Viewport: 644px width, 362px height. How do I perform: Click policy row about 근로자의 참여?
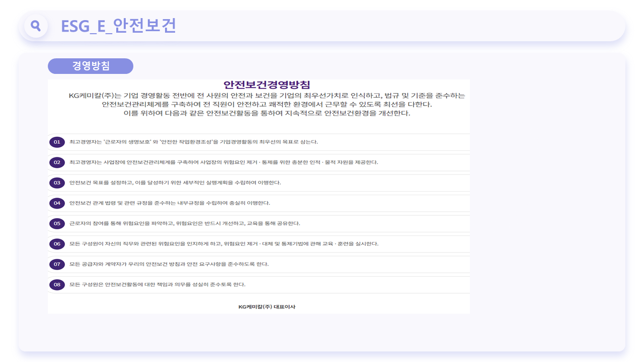pos(259,223)
